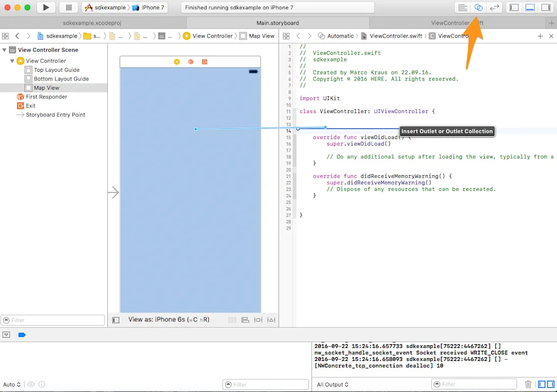Viewport: 557px width, 392px height.
Task: Toggle document outline visibility
Action: [116, 320]
